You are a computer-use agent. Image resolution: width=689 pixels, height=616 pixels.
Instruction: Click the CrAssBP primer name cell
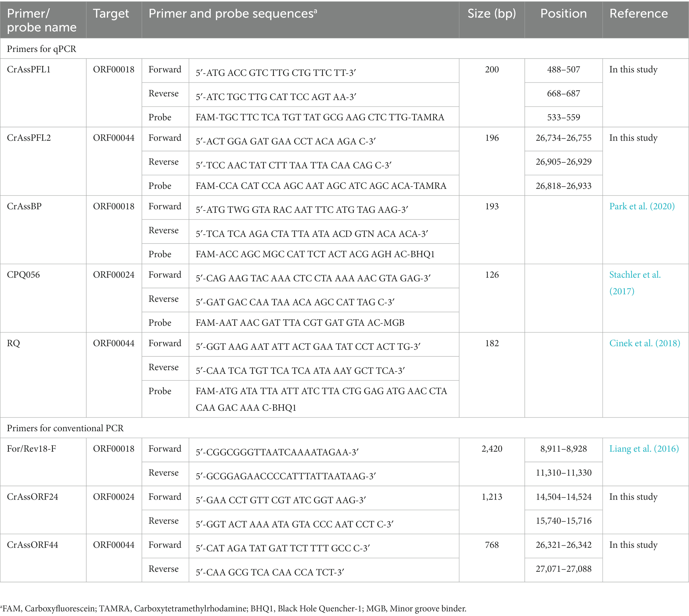[x=43, y=230]
